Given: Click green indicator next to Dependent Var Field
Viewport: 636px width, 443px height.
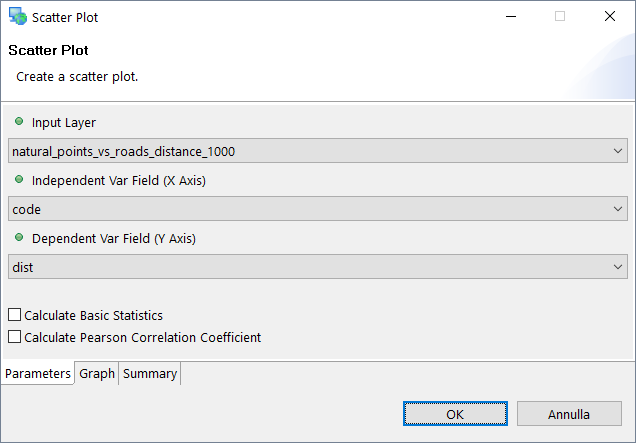Looking at the screenshot, I should coord(19,238).
